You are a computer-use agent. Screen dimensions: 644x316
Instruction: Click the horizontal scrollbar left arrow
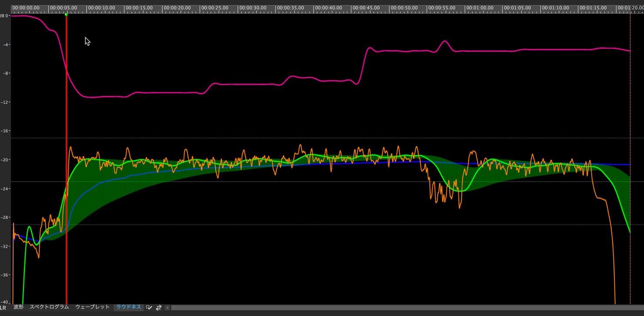(x=168, y=308)
